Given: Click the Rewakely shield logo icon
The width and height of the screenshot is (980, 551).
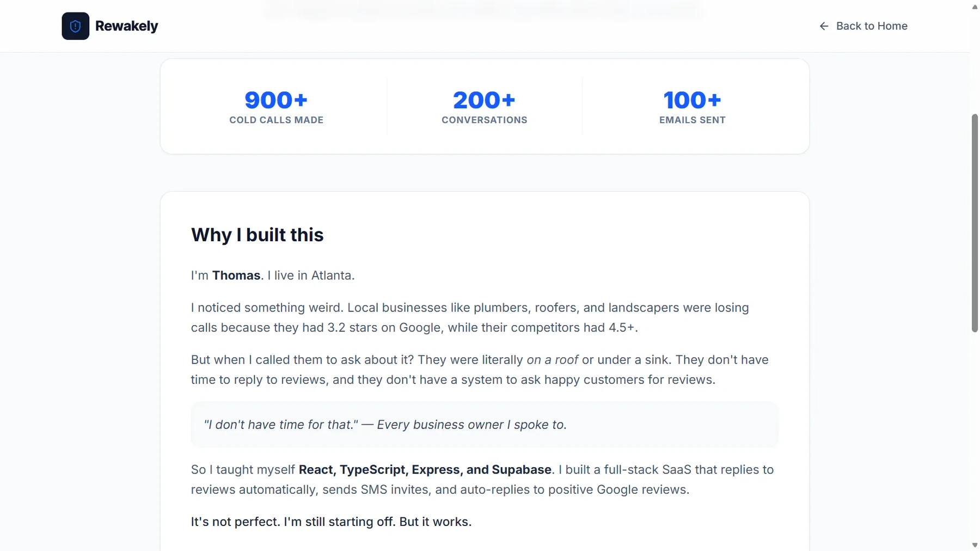Looking at the screenshot, I should (x=75, y=26).
